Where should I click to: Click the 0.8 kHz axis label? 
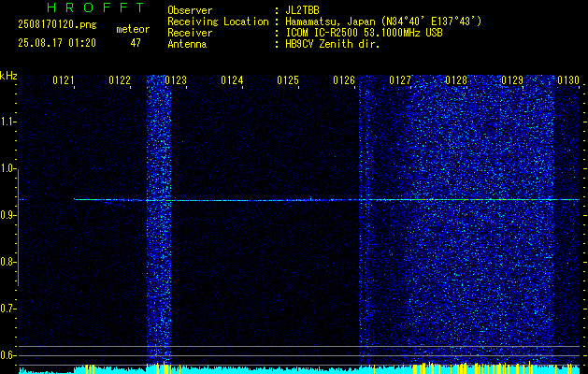(x=7, y=262)
